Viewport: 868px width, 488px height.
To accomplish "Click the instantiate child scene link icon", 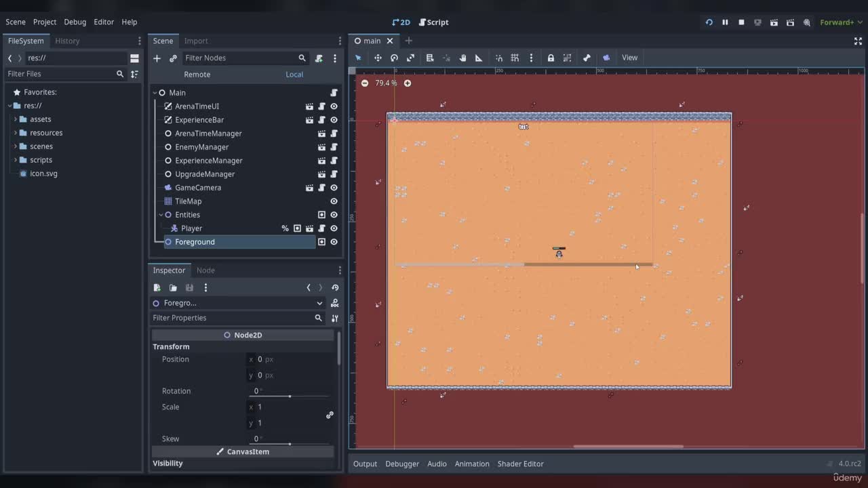I will point(173,58).
